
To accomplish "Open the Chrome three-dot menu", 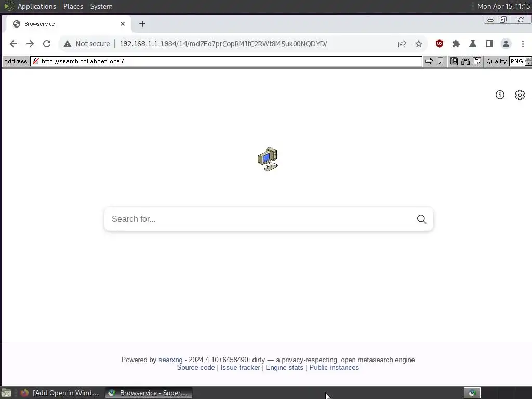I will point(523,44).
